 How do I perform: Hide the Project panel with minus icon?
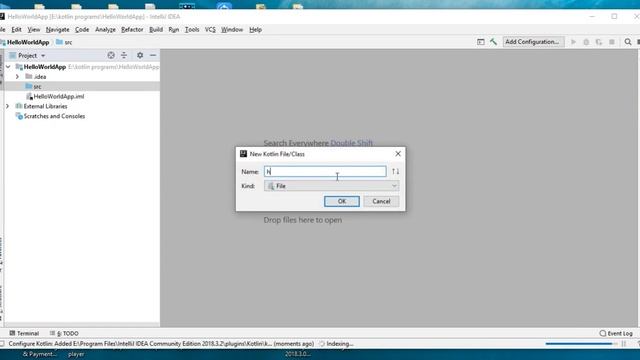click(153, 55)
